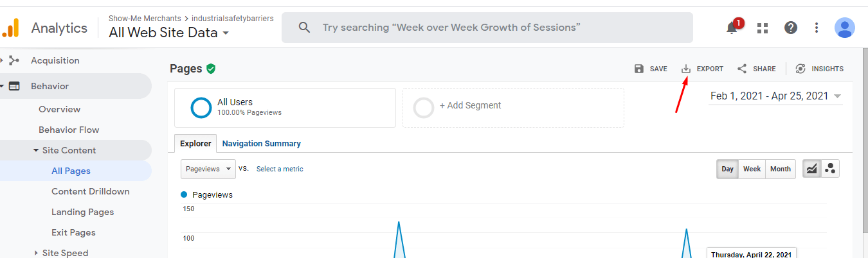This screenshot has height=258, width=868.
Task: Select the line chart view icon
Action: pos(812,169)
